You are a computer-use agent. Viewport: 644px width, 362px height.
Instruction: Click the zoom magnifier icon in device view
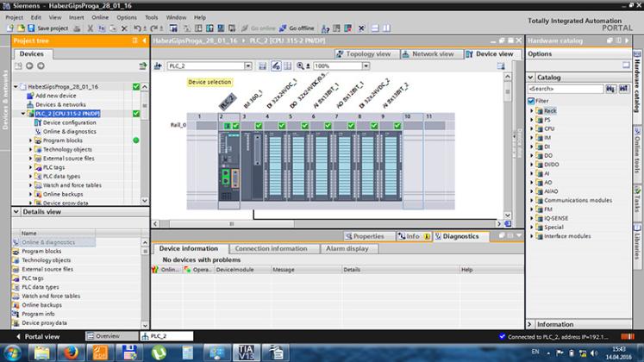click(301, 66)
